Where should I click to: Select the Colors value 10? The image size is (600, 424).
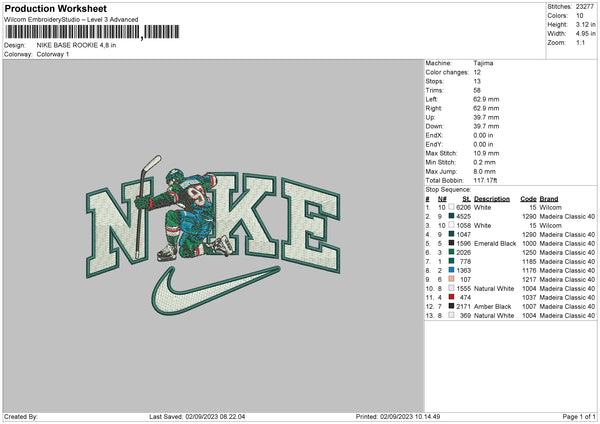(x=580, y=16)
